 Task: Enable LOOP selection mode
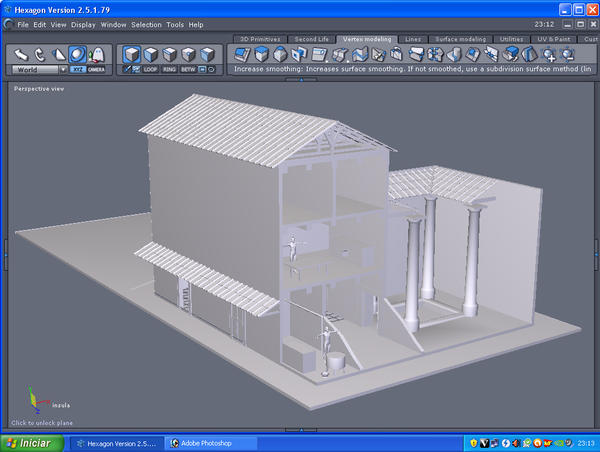coord(151,70)
